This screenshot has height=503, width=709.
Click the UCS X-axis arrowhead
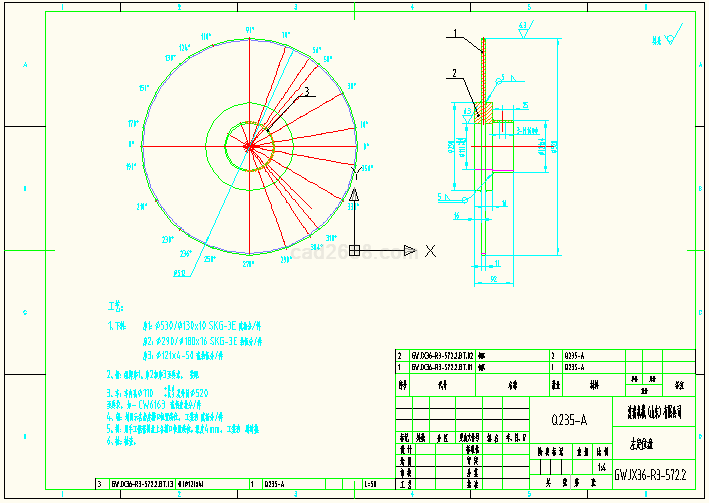pos(410,250)
